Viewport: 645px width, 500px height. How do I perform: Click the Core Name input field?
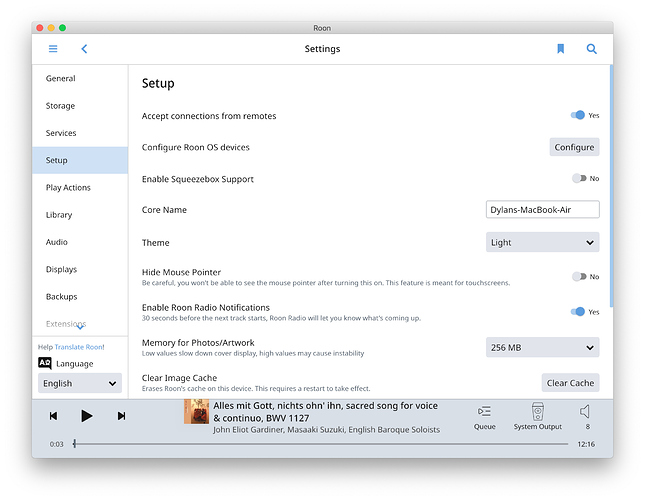(542, 210)
